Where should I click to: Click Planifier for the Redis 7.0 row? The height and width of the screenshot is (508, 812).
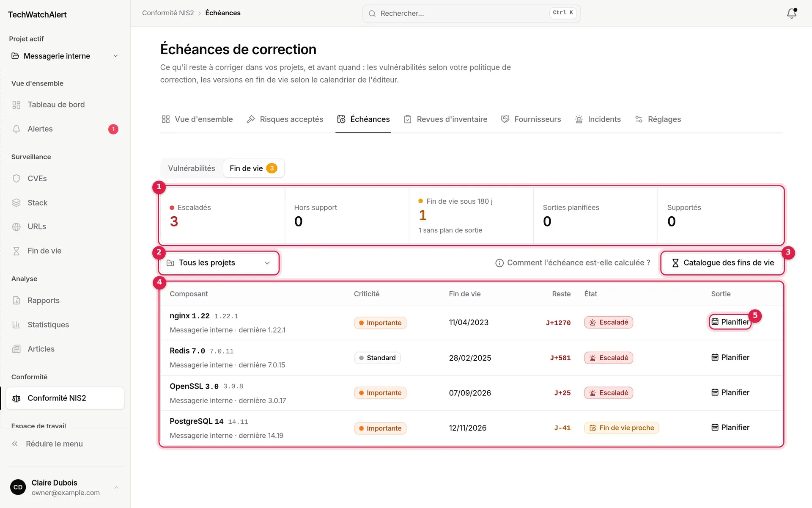pyautogui.click(x=730, y=358)
